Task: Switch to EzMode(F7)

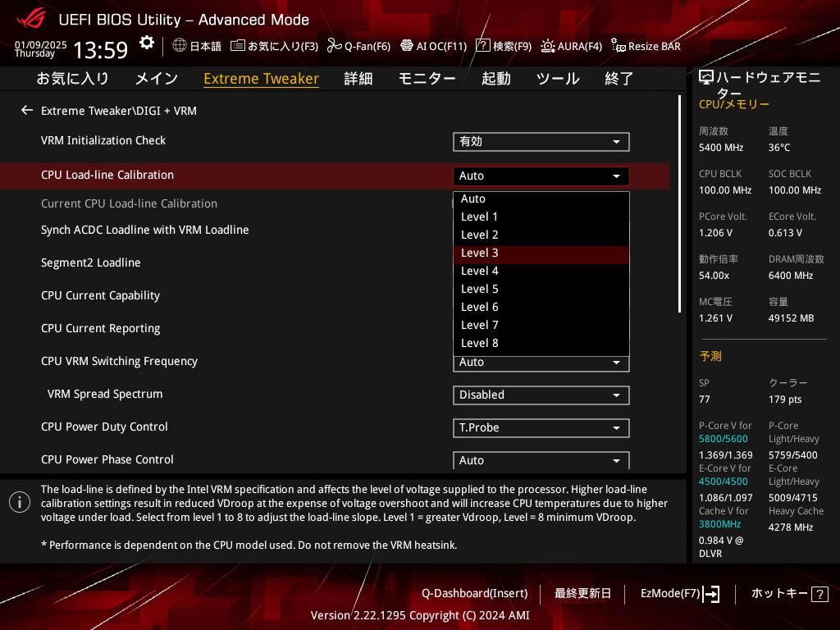Action: (680, 593)
